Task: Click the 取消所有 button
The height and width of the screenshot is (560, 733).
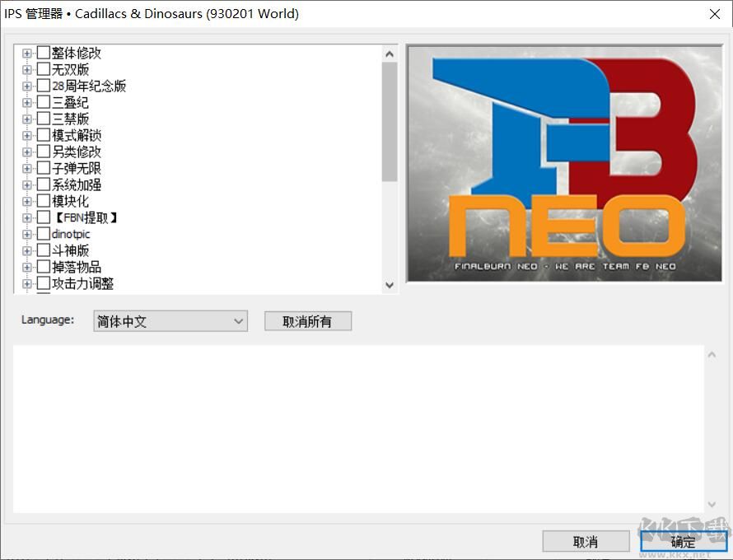Action: click(x=307, y=321)
